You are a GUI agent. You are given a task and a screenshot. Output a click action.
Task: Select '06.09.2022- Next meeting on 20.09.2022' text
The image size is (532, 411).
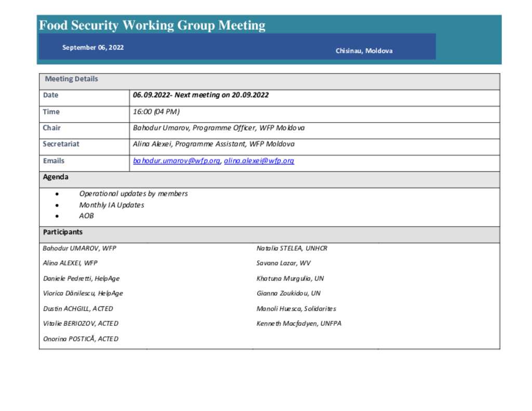pos(201,95)
